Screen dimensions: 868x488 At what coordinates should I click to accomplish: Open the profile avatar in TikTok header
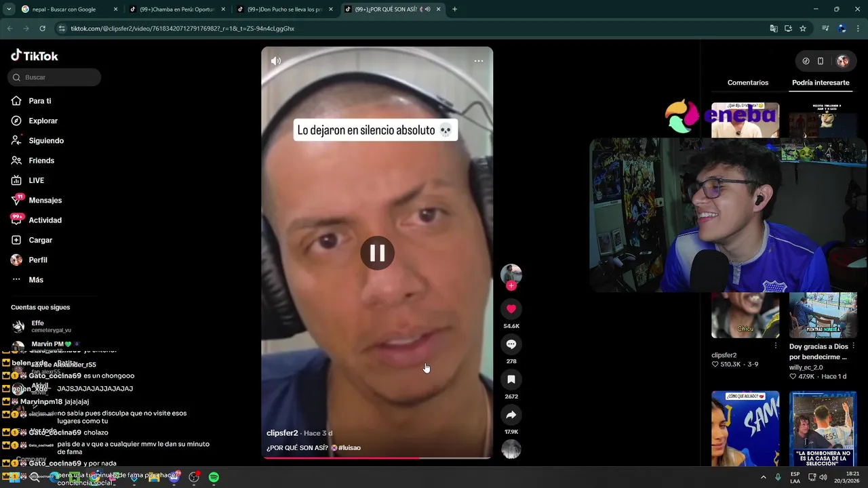coord(843,61)
